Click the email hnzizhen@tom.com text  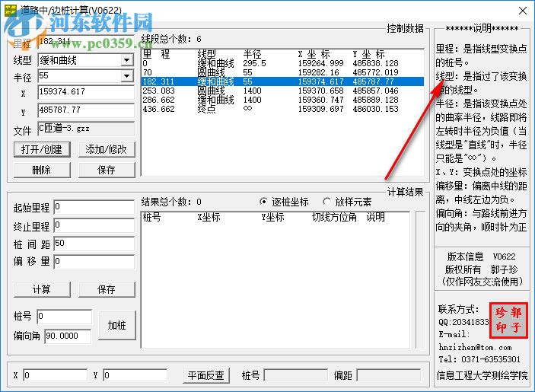pyautogui.click(x=475, y=348)
